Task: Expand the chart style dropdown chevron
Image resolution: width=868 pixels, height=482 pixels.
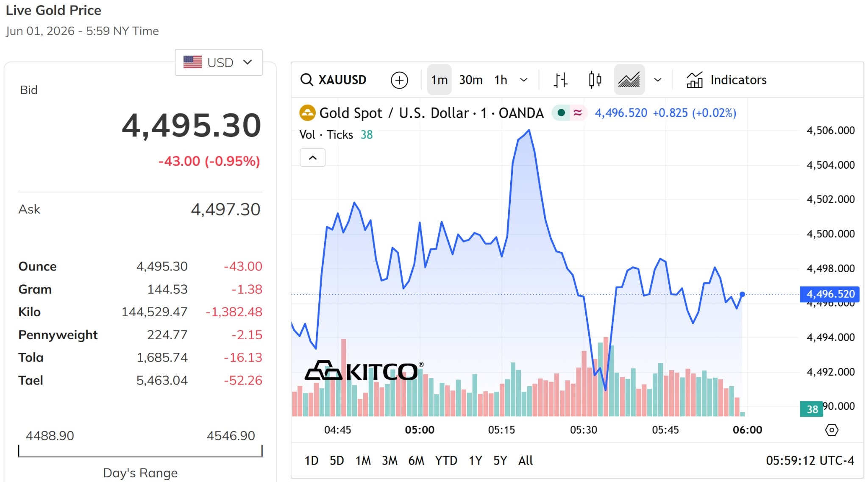Action: click(658, 80)
